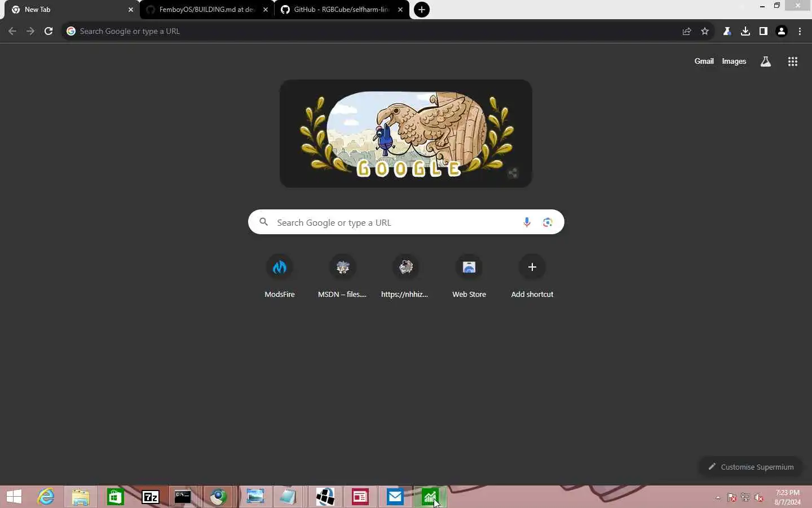Open 7-Zip from the taskbar
Screen dimensions: 812x508
151,497
